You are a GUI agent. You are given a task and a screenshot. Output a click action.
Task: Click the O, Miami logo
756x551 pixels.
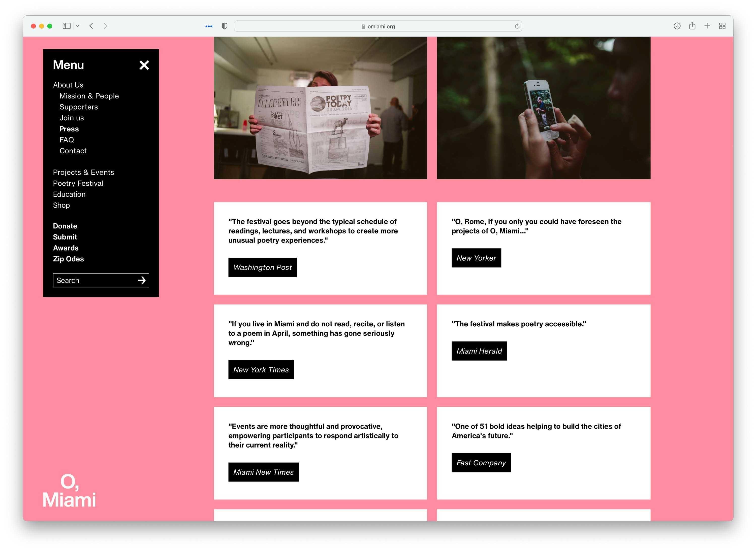click(x=69, y=491)
